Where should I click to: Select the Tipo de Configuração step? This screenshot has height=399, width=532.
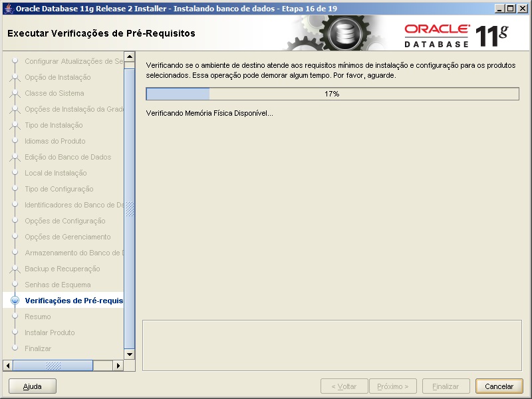[x=59, y=189]
